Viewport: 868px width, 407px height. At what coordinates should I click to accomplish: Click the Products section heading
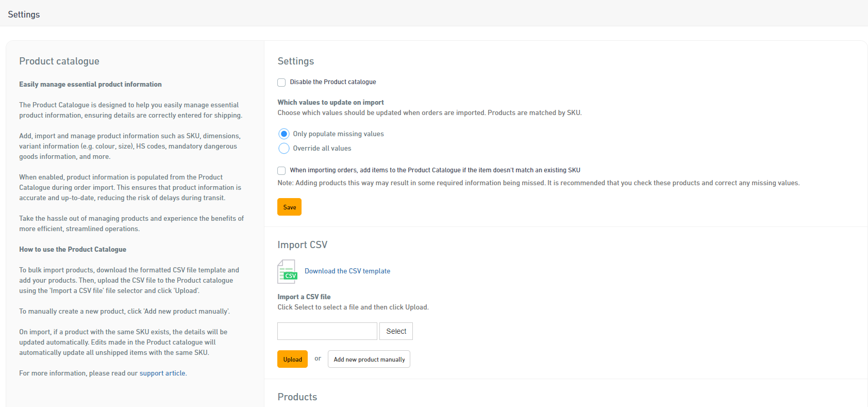coord(297,397)
